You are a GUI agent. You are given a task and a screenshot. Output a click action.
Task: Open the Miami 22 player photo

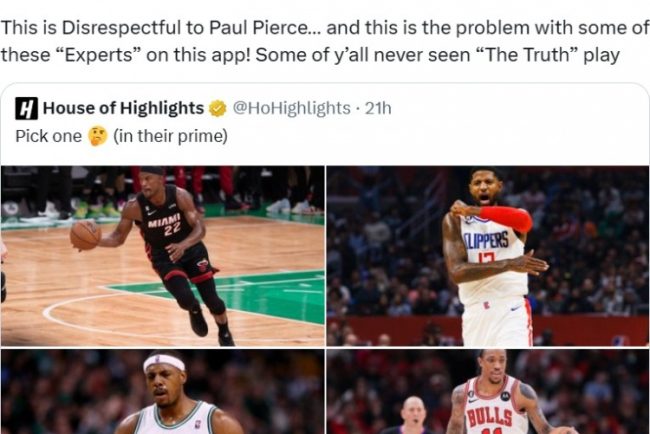[x=162, y=256]
